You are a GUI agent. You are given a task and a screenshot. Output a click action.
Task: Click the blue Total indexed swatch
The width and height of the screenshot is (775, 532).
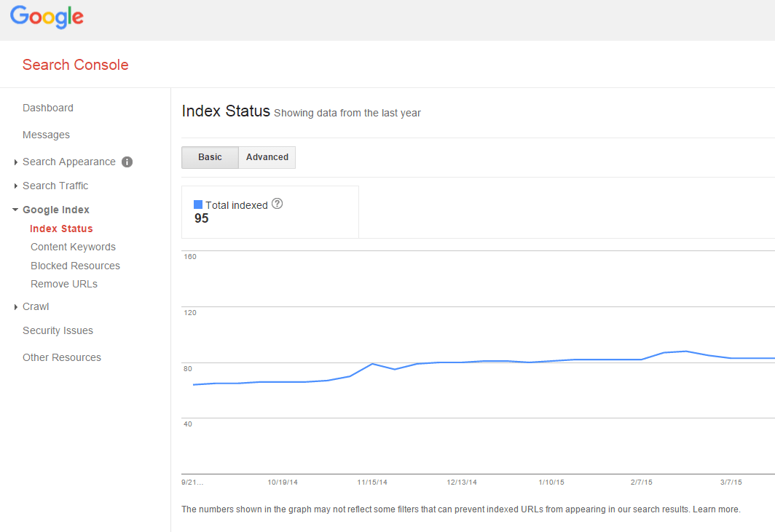tap(198, 205)
